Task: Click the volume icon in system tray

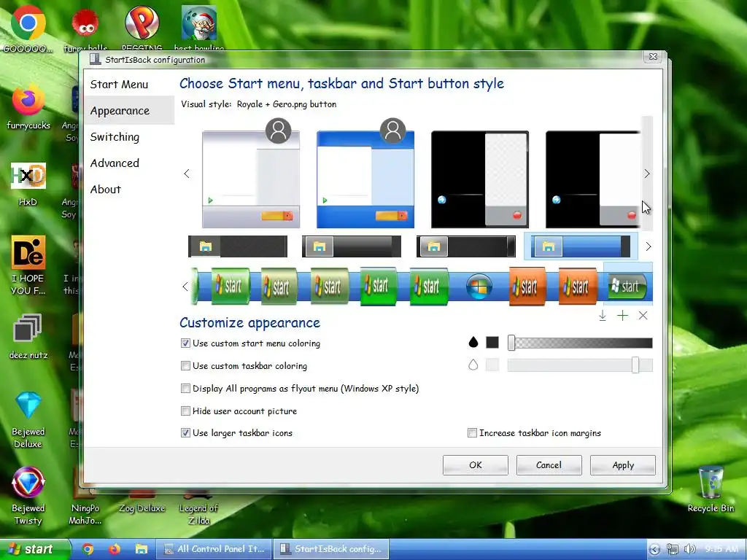Action: point(690,549)
